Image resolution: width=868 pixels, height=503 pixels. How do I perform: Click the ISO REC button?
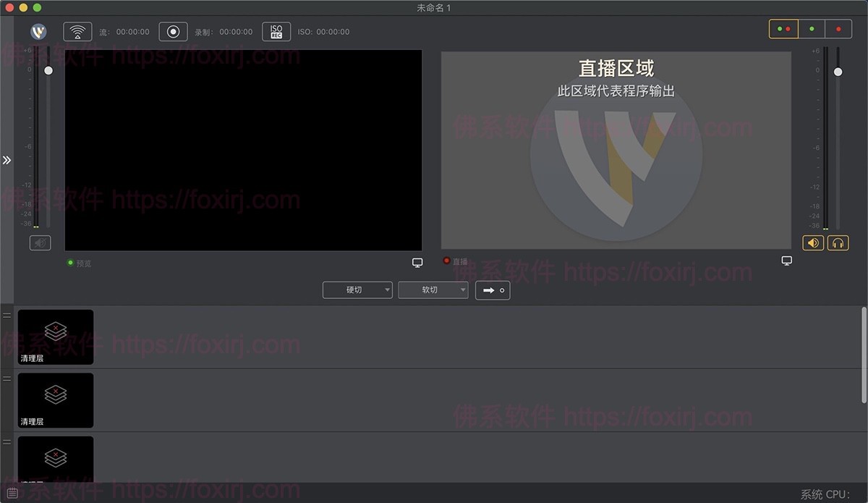point(276,32)
